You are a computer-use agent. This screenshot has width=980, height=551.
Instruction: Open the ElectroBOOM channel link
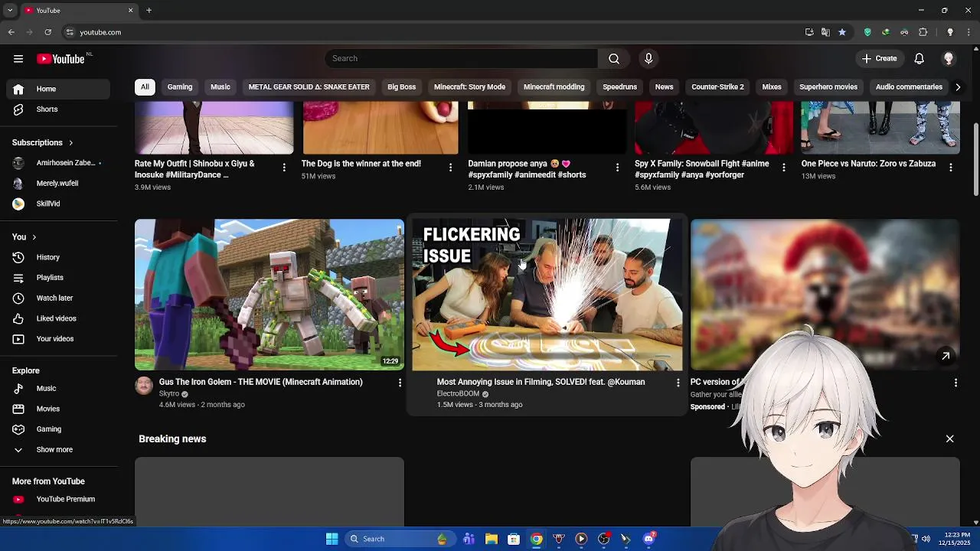[458, 394]
